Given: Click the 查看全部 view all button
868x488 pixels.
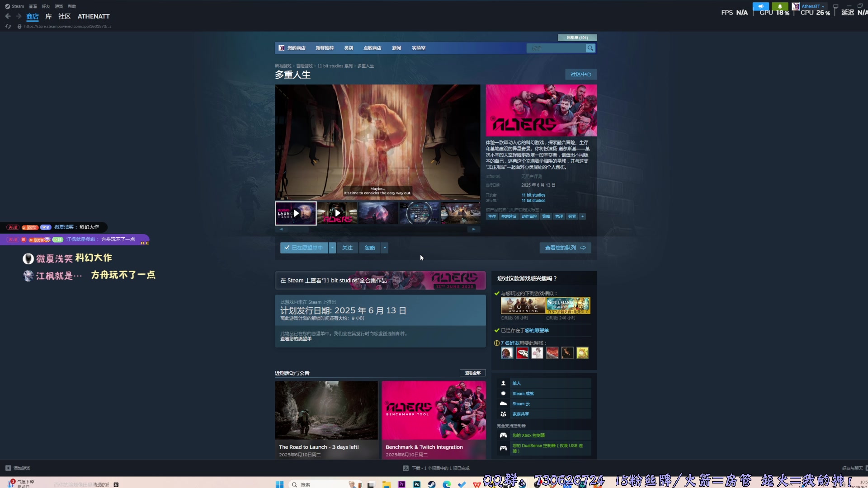Looking at the screenshot, I should click(x=473, y=373).
